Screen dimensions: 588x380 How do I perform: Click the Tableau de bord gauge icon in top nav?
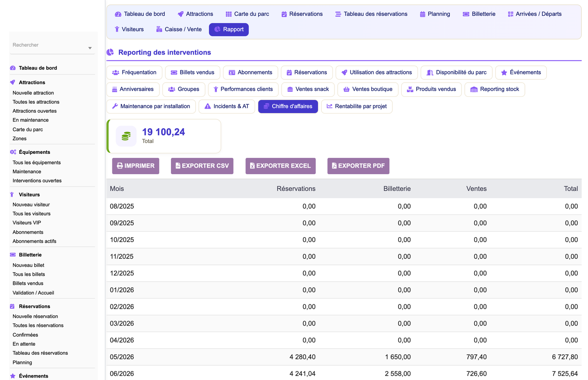pos(118,14)
